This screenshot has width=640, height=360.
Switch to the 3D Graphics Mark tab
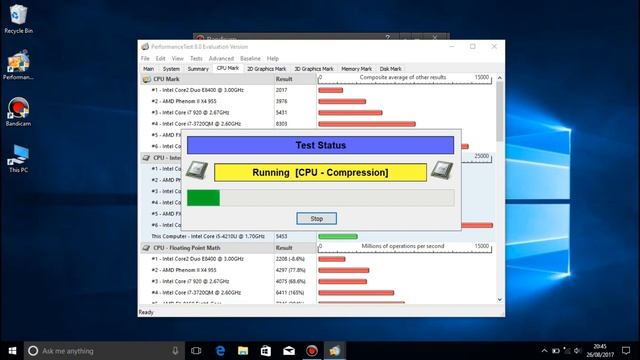coord(314,69)
